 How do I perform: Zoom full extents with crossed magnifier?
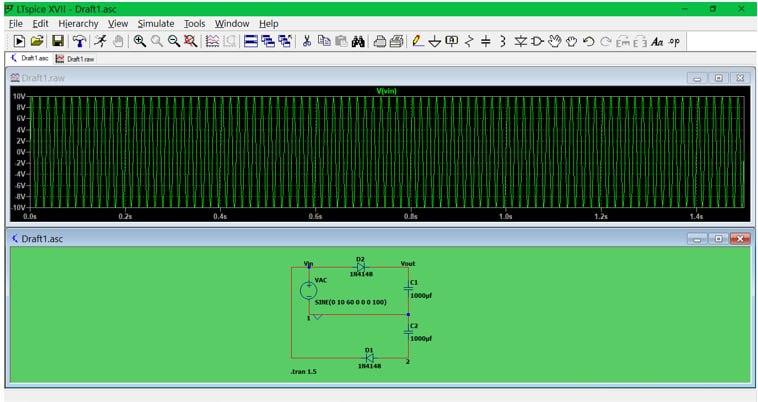190,42
